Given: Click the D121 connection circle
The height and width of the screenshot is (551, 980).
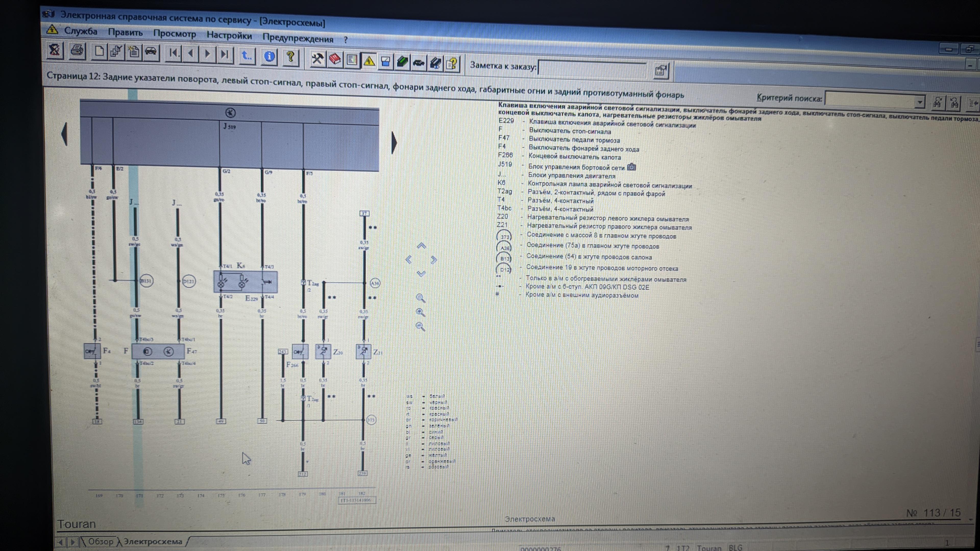Looking at the screenshot, I should 189,281.
